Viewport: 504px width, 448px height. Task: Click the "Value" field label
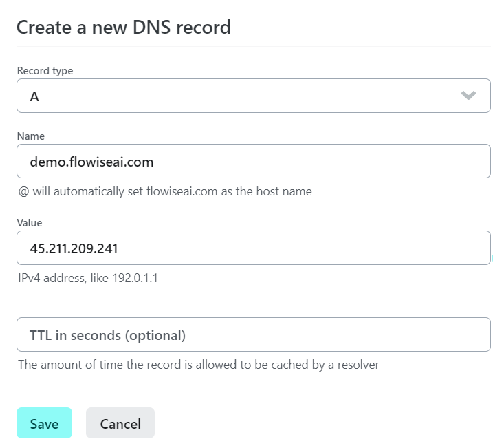coord(30,223)
